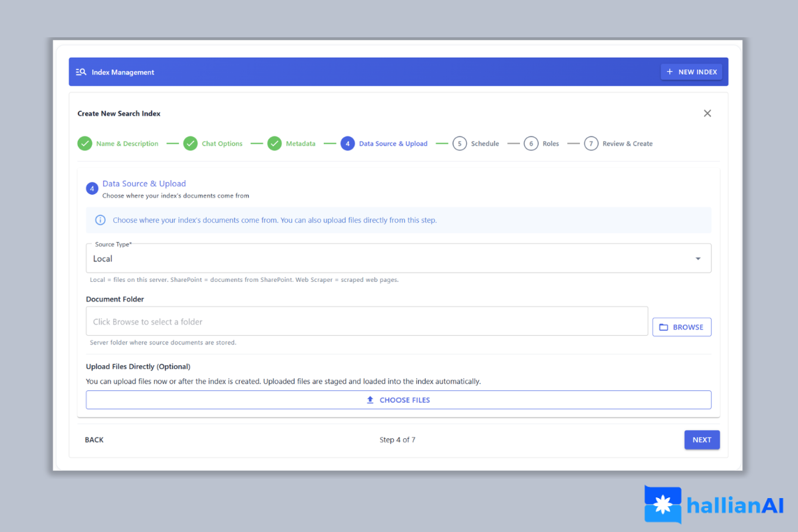Click the NEXT button
This screenshot has width=798, height=532.
coord(702,440)
